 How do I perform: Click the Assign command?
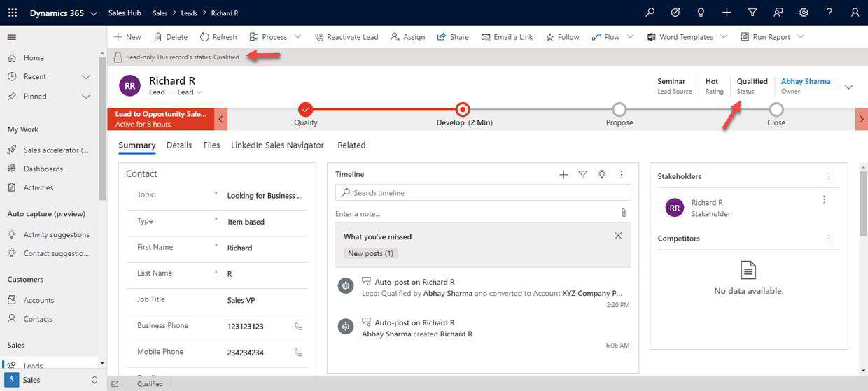[408, 37]
